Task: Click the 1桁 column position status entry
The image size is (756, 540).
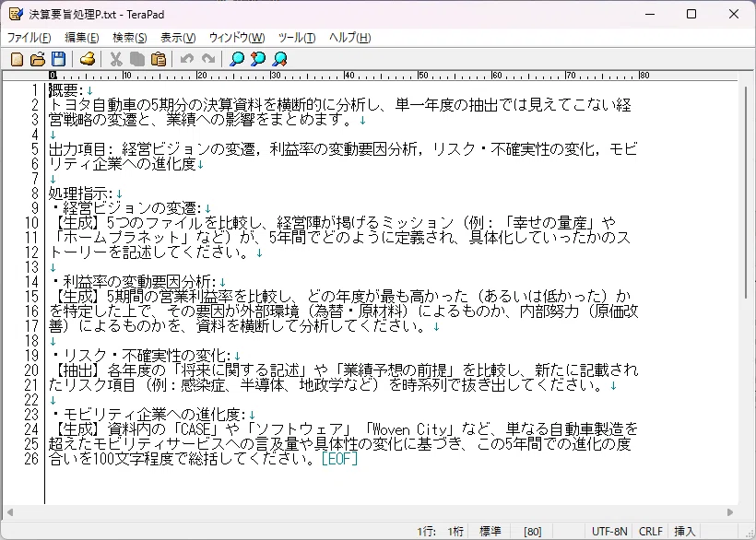Action: (x=455, y=532)
